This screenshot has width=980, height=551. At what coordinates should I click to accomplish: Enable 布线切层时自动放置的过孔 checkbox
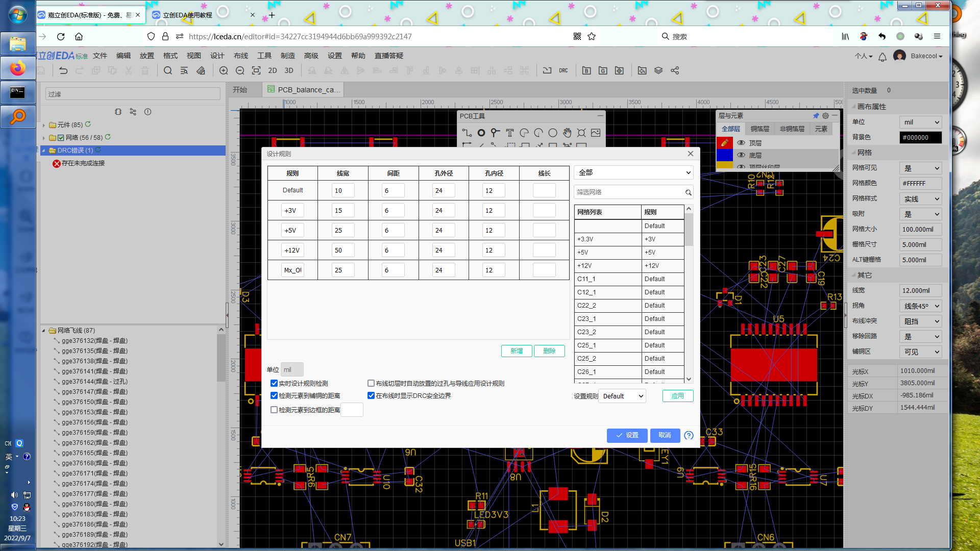click(x=371, y=383)
